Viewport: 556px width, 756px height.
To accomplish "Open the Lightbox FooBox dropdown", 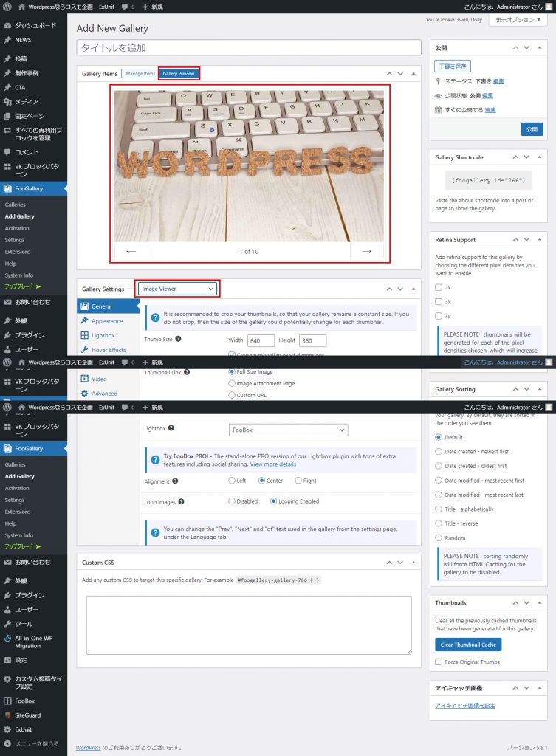I will point(288,430).
